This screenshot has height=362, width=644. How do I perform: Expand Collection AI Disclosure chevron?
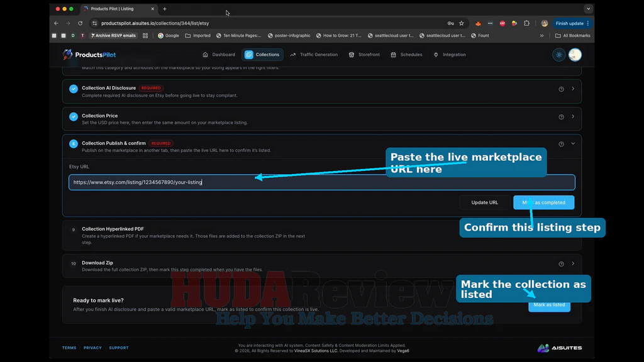(x=573, y=89)
